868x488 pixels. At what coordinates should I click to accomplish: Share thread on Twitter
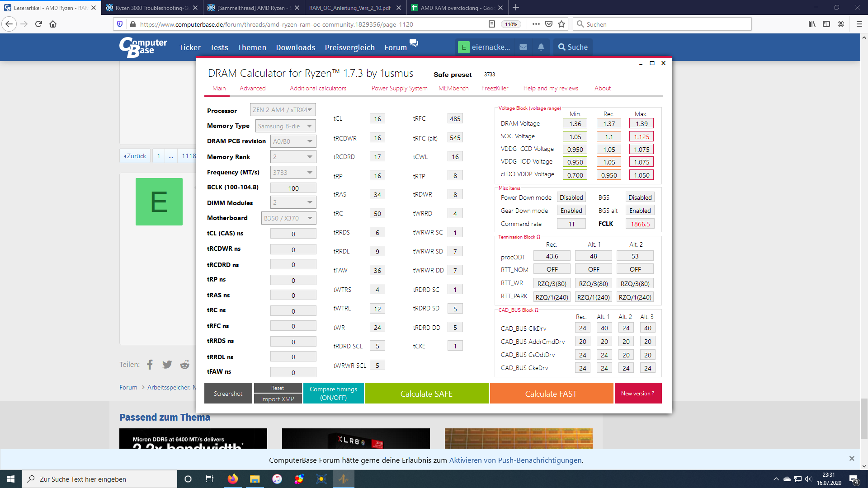tap(167, 365)
